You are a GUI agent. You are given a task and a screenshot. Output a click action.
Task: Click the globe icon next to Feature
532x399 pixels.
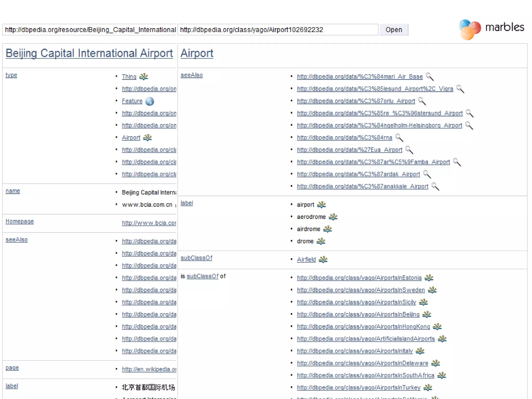[149, 101]
